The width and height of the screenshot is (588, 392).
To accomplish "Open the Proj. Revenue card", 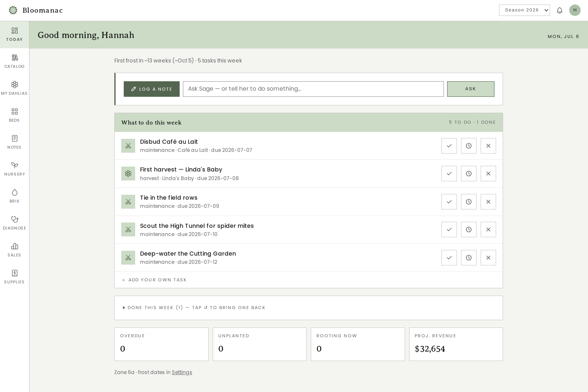I will [x=456, y=344].
